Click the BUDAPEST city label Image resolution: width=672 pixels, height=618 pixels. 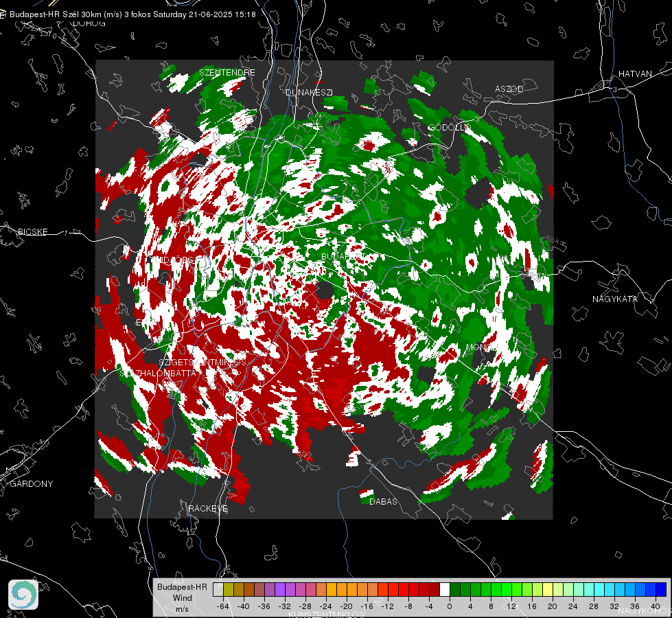tap(344, 256)
